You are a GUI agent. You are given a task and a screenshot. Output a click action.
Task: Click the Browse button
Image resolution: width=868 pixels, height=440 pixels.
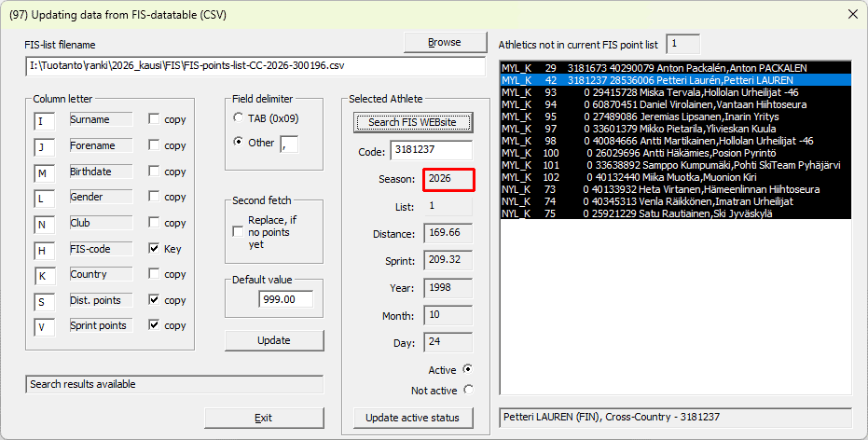(444, 42)
